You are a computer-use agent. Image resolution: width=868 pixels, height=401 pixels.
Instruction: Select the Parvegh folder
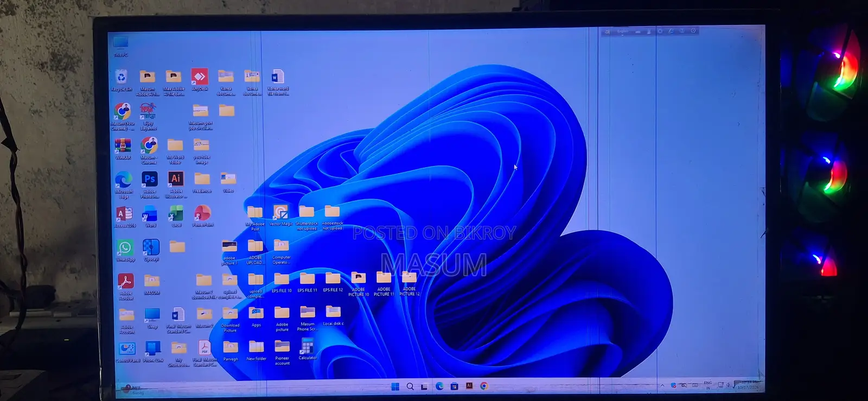point(231,352)
